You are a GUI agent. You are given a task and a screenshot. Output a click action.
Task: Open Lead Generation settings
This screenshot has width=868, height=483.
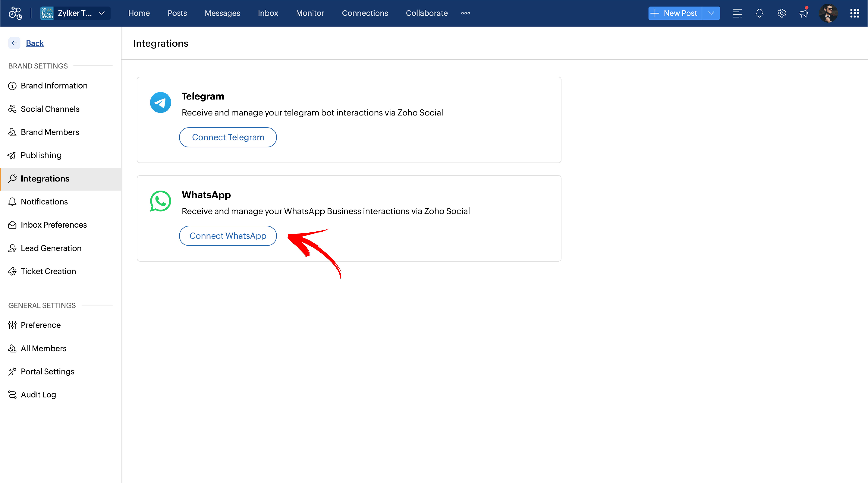61,248
